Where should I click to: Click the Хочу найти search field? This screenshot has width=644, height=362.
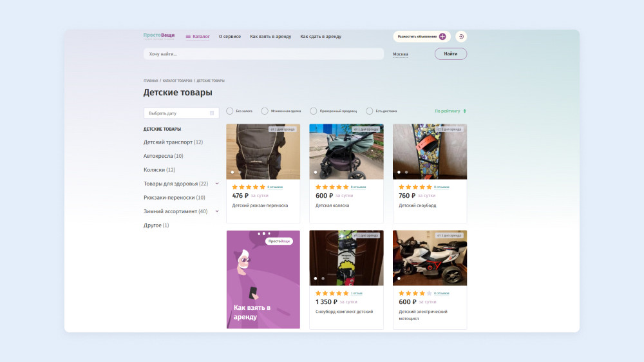pos(263,54)
